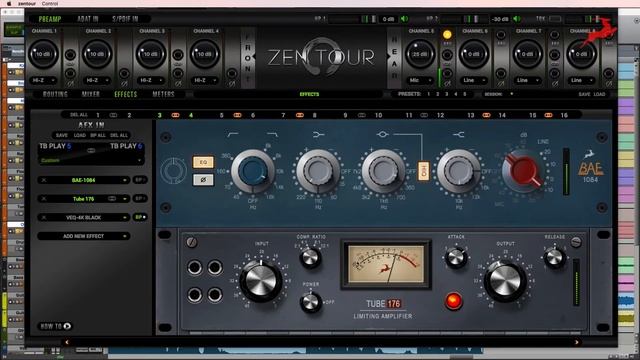Click LOAD in the AFX IN panel
The height and width of the screenshot is (360, 640).
pyautogui.click(x=80, y=135)
